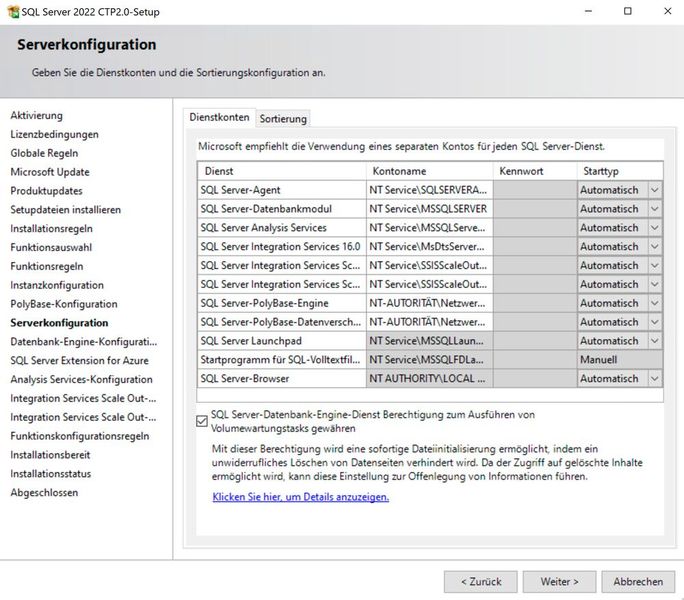Minimize the SQL Server setup window
This screenshot has width=684, height=600.
[x=588, y=11]
